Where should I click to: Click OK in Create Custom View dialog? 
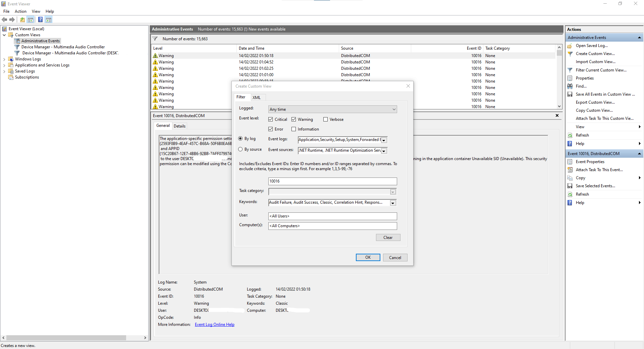(368, 257)
